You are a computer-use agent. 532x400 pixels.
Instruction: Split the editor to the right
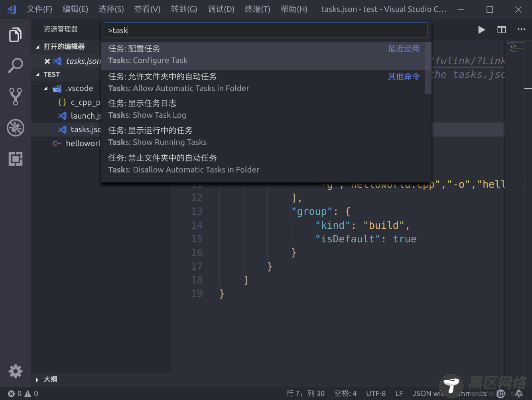pyautogui.click(x=502, y=30)
